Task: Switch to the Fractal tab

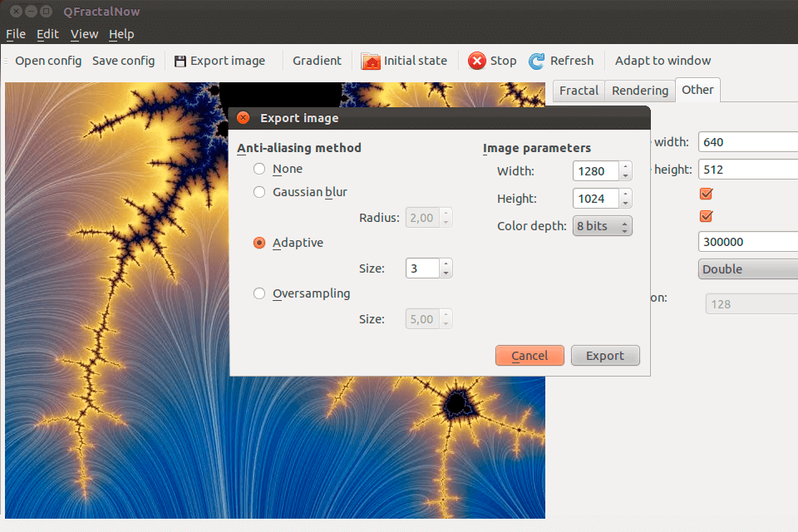Action: tap(579, 91)
